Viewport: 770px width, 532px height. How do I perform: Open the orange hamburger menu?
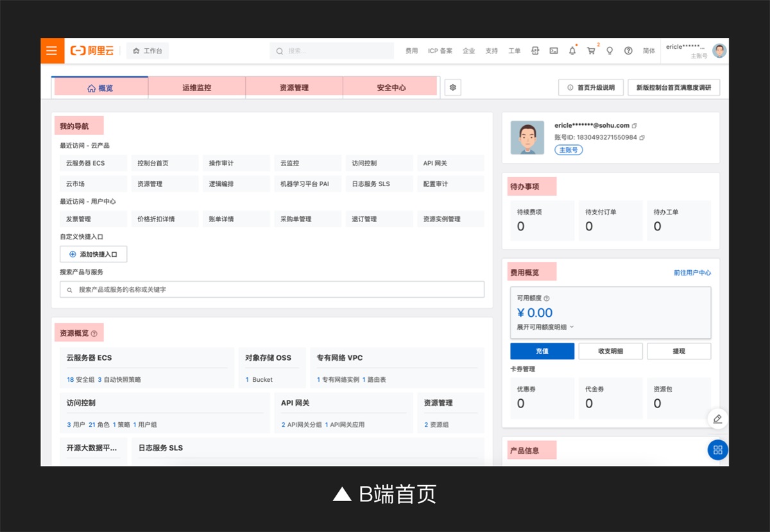coord(52,51)
